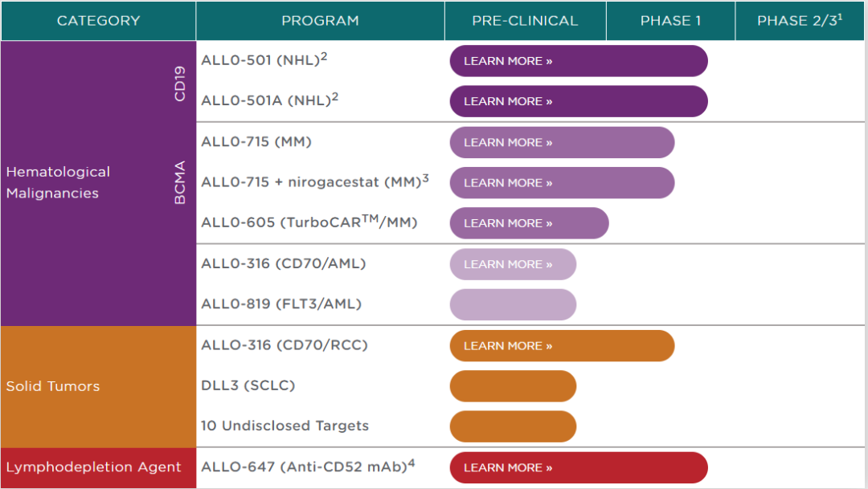Click the PRE-CLINICAL column header
868x489 pixels.
525,21
